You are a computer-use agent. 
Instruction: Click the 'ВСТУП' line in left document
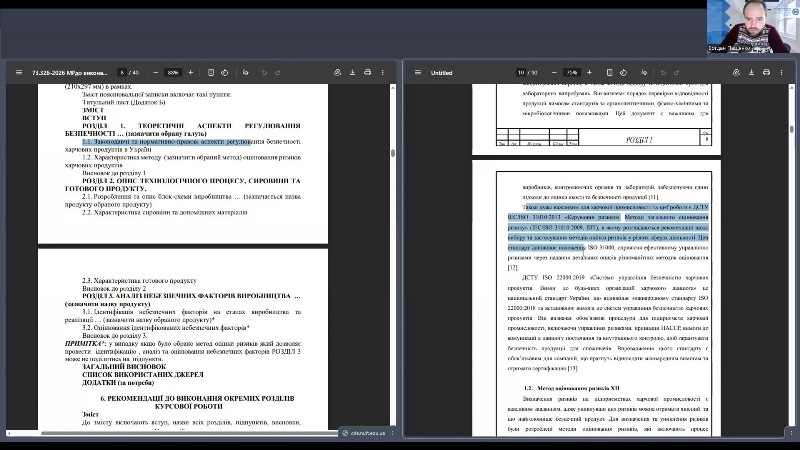tap(94, 118)
